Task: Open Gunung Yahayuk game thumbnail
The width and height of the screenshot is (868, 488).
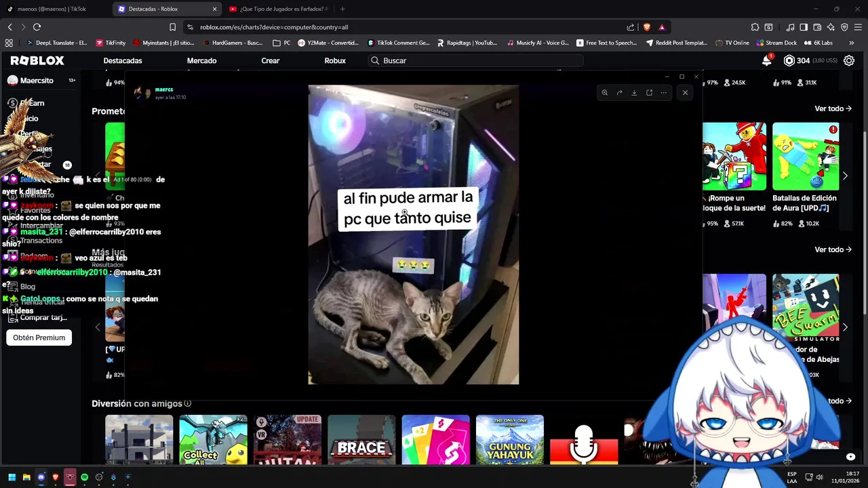Action: tap(510, 440)
